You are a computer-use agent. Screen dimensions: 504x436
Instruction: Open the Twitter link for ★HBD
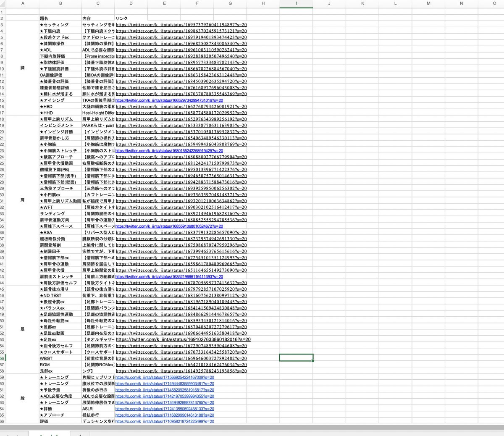coord(181,107)
